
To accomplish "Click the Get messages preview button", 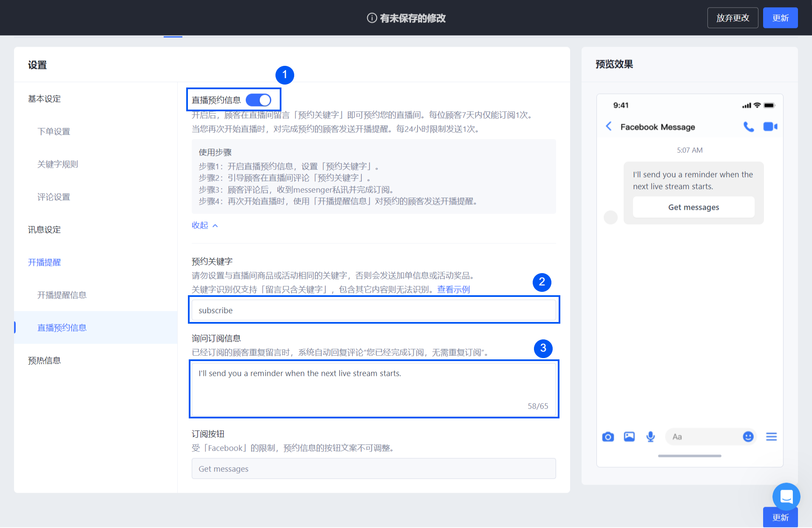I will [693, 207].
